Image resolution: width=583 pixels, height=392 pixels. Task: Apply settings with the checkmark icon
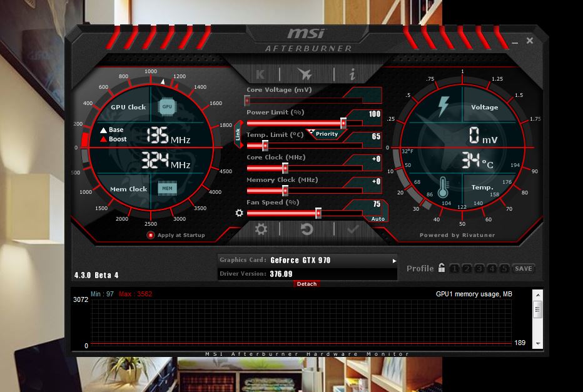352,229
